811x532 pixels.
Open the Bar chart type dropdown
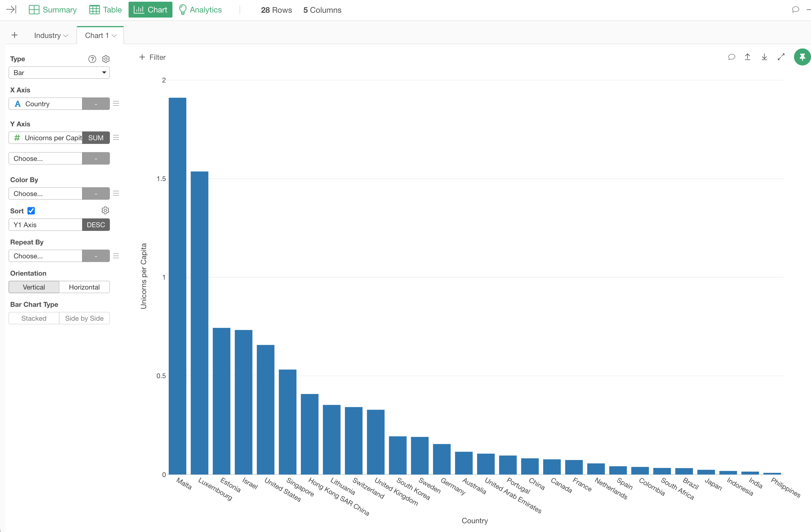pos(59,73)
